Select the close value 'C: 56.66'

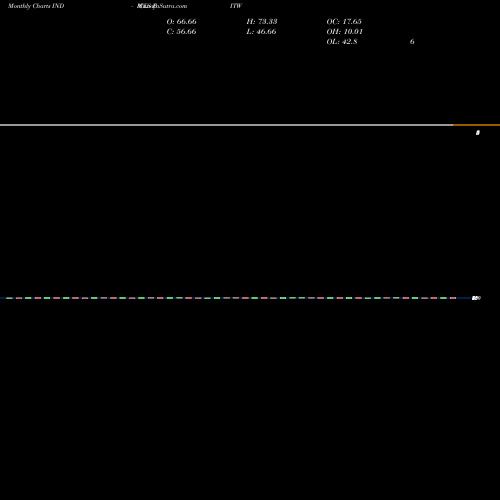(181, 31)
